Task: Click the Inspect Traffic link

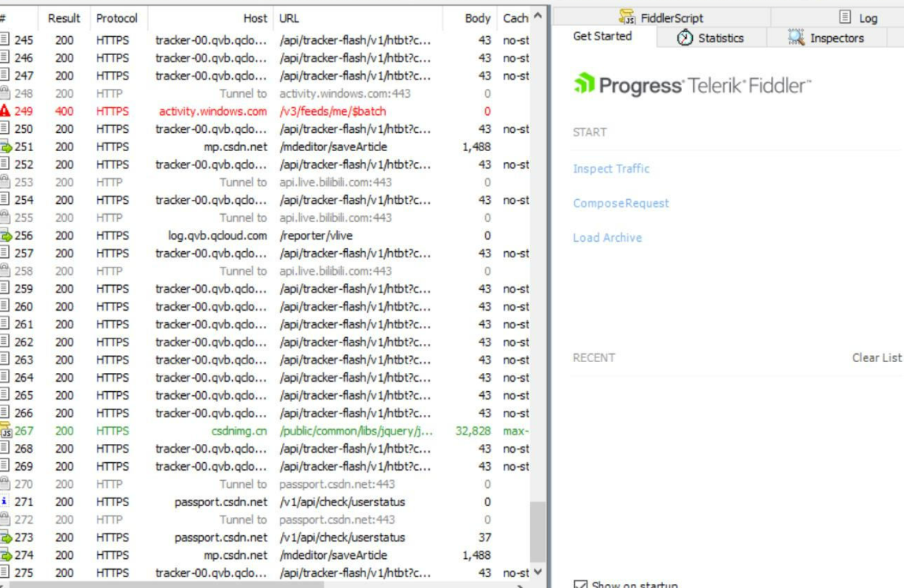Action: (611, 169)
